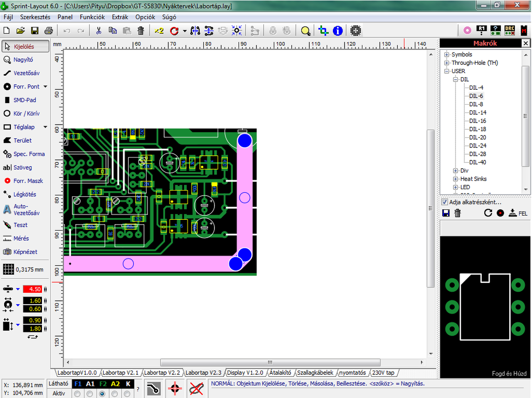The height and width of the screenshot is (398, 532).
Task: Open the Téglalap dropdown arrow
Action: point(45,127)
